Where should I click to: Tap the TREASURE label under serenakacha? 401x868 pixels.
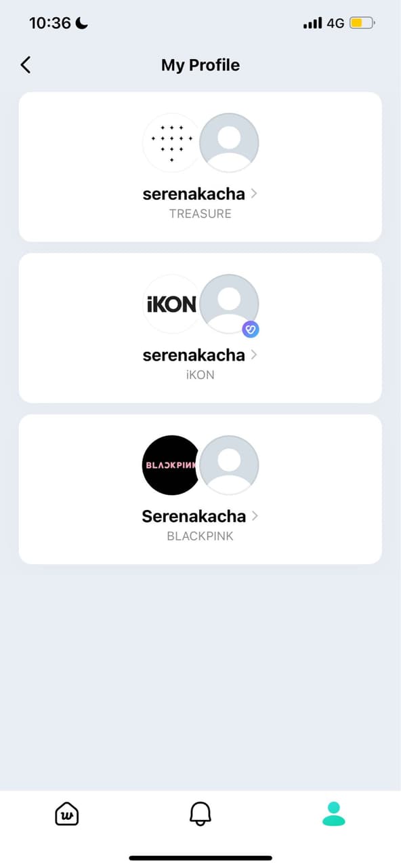[200, 213]
